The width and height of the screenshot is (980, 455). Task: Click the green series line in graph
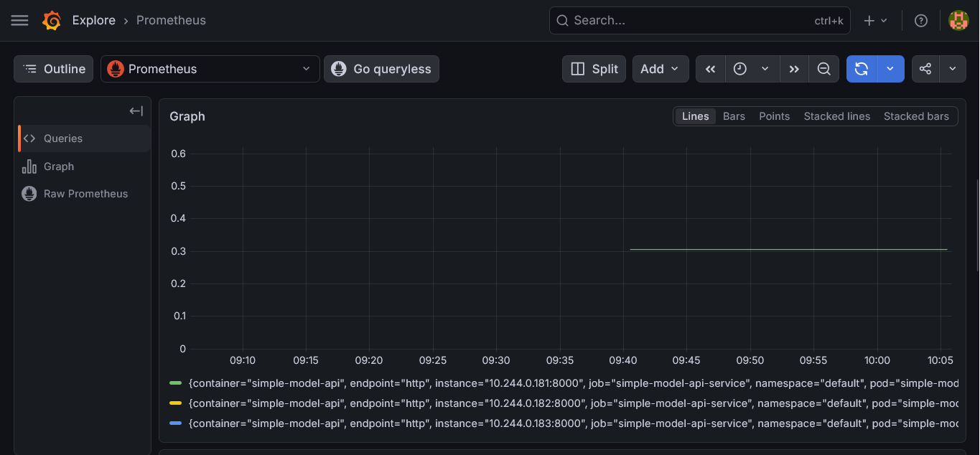(788, 250)
